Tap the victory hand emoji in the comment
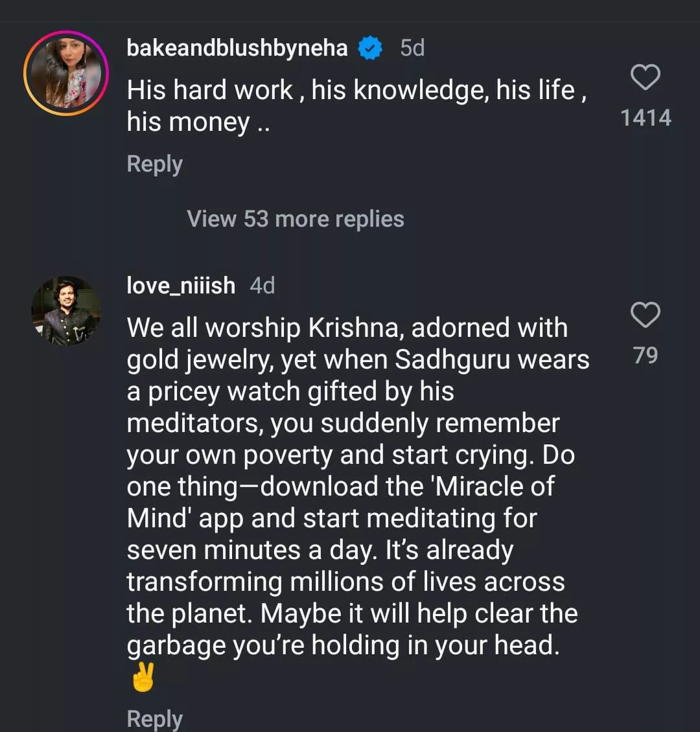700x732 pixels. tap(143, 680)
